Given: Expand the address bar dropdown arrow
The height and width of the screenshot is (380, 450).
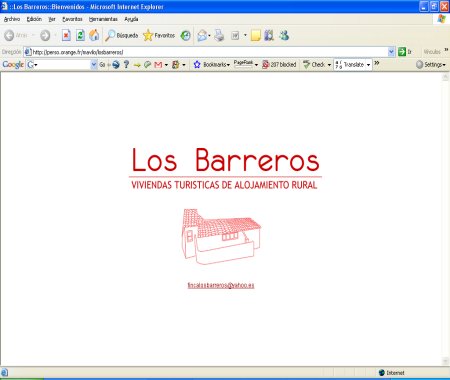Looking at the screenshot, I should point(391,52).
